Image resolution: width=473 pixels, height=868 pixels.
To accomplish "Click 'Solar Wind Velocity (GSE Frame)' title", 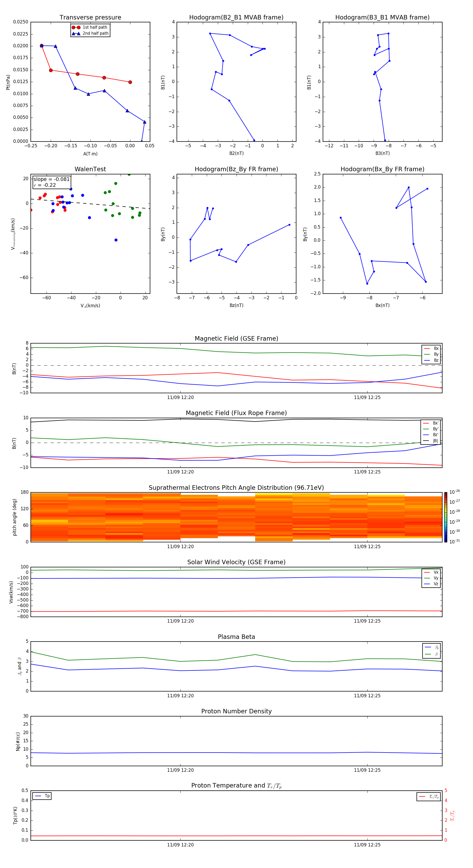I will (x=236, y=562).
